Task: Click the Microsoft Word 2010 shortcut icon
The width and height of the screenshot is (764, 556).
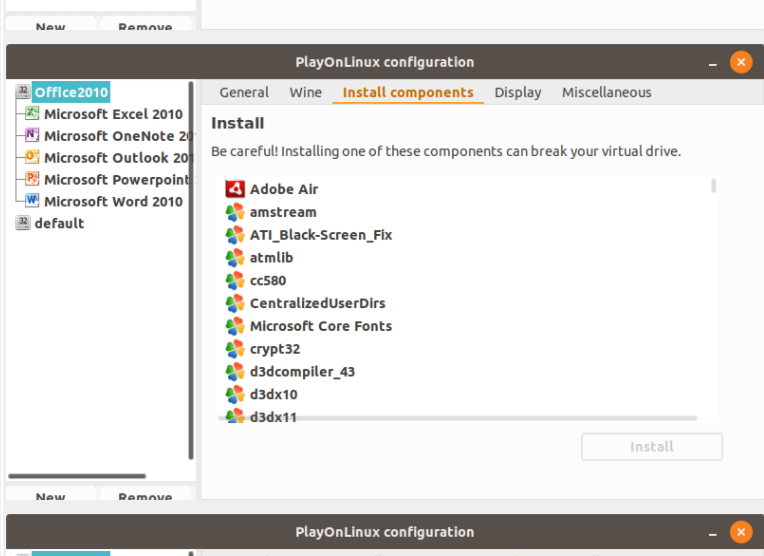Action: [32, 202]
